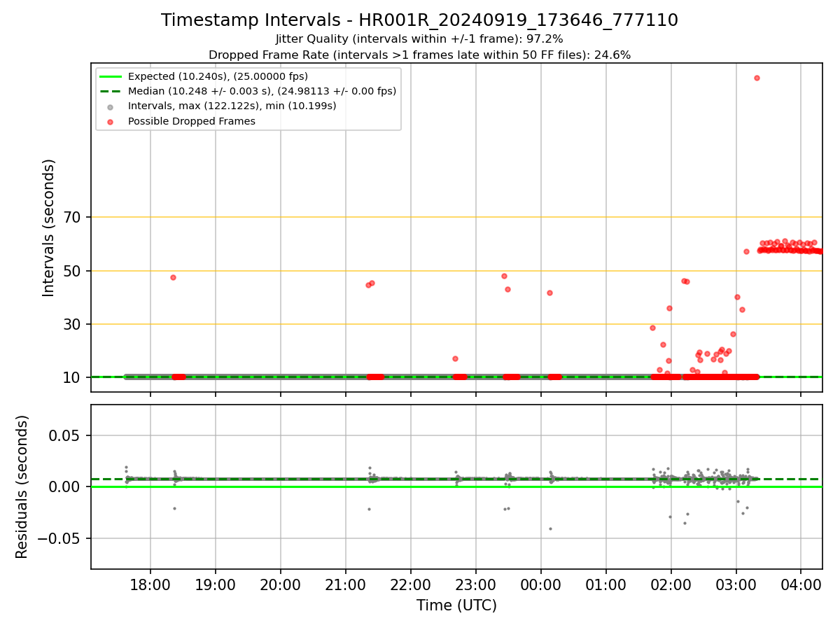The image size is (840, 630).
Task: Click the x-axis tick label '20:00'
Action: 280,584
